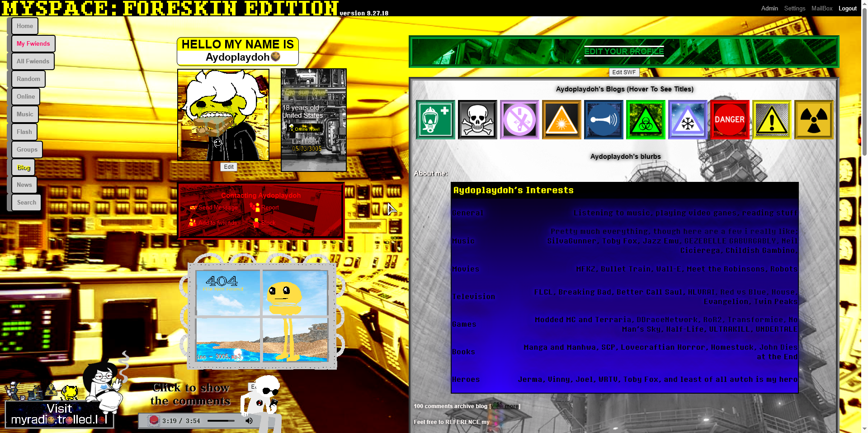Viewport: 868px width, 433px height.
Task: Click the Edit SWF button
Action: 624,72
